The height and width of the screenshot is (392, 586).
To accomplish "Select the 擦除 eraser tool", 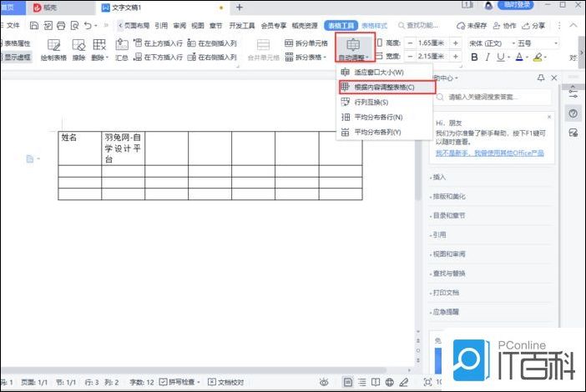I will [x=78, y=50].
